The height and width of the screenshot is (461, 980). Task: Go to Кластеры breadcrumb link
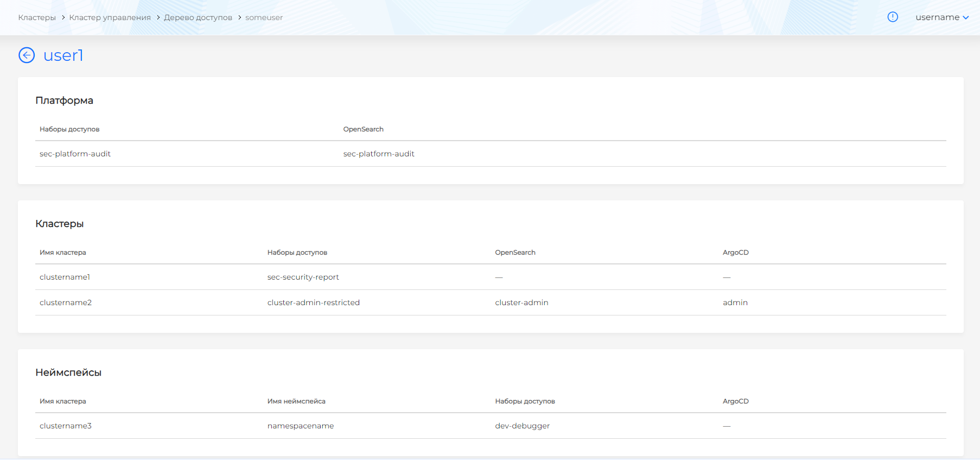click(37, 17)
